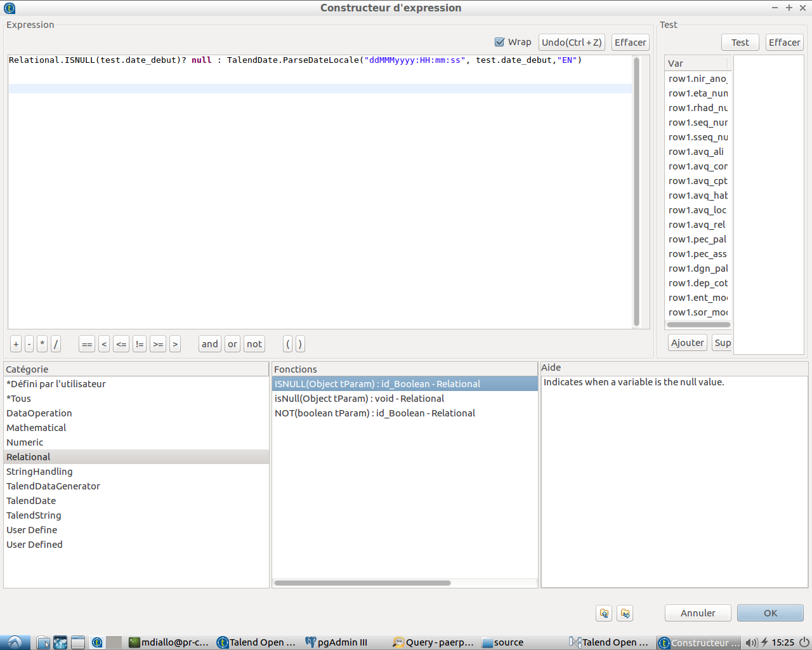
Task: Click the volume icon in system tray
Action: (752, 642)
